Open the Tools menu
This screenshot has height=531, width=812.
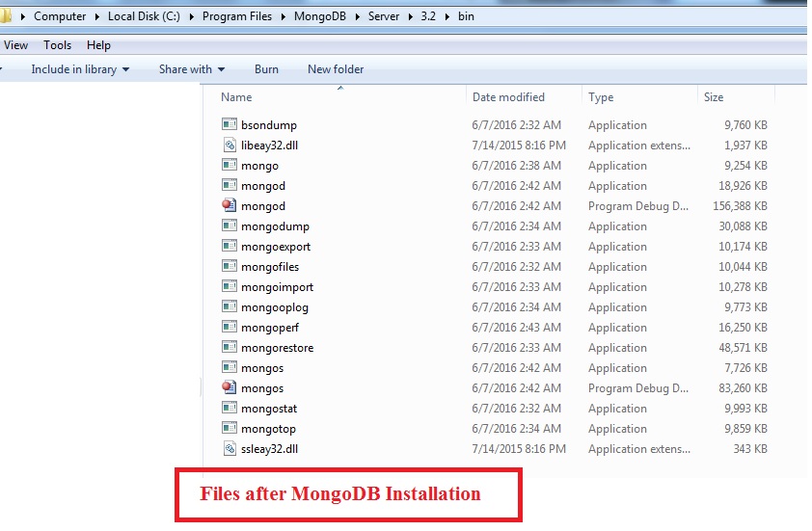point(57,45)
